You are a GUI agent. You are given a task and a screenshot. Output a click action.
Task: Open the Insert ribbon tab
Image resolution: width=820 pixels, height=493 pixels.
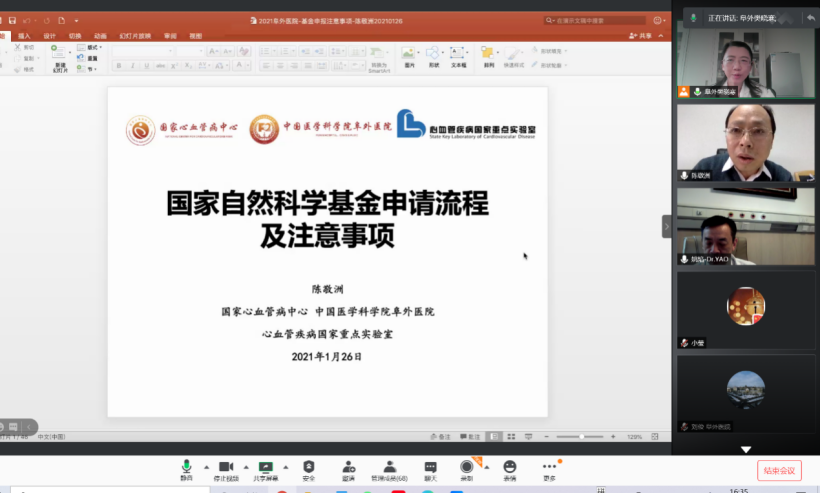coord(24,35)
